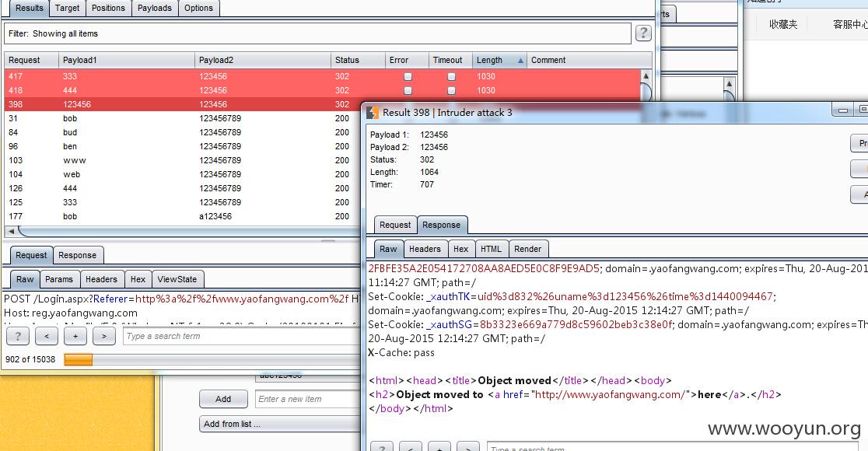Select result row 417 with payload 333
The height and width of the screenshot is (451, 868).
(322, 76)
